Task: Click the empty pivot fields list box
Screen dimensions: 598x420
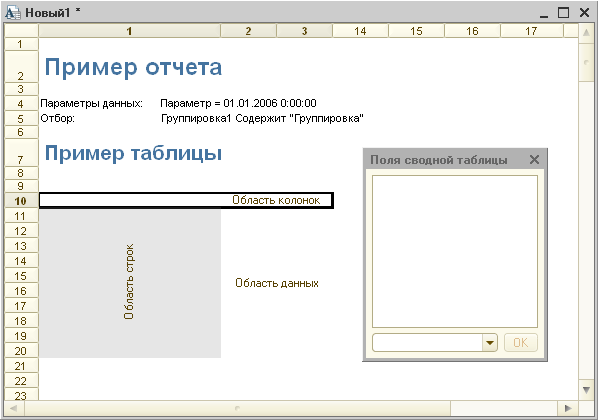Action: click(x=455, y=251)
